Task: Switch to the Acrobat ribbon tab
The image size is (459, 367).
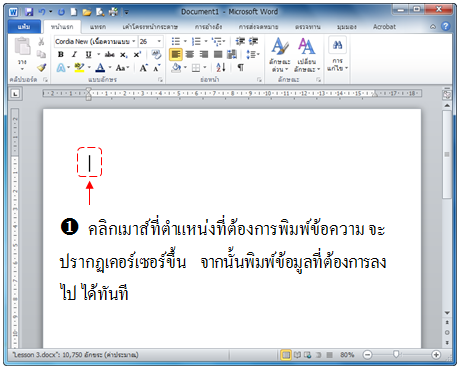Action: [x=384, y=27]
